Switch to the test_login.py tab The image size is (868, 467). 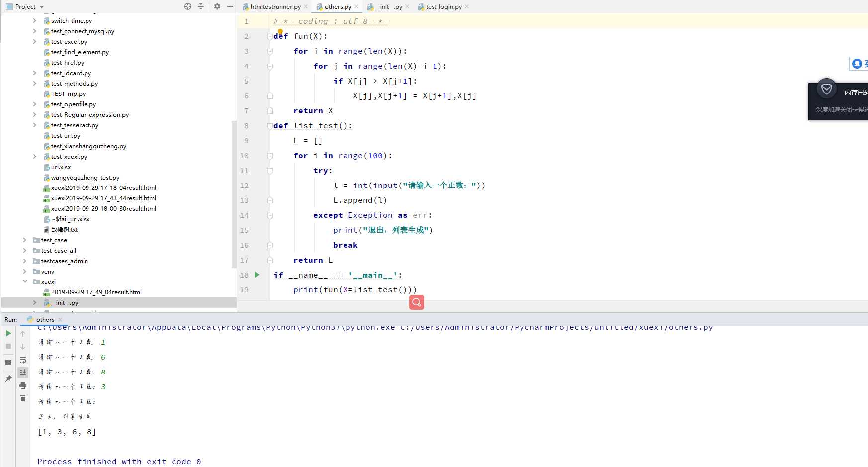(443, 7)
